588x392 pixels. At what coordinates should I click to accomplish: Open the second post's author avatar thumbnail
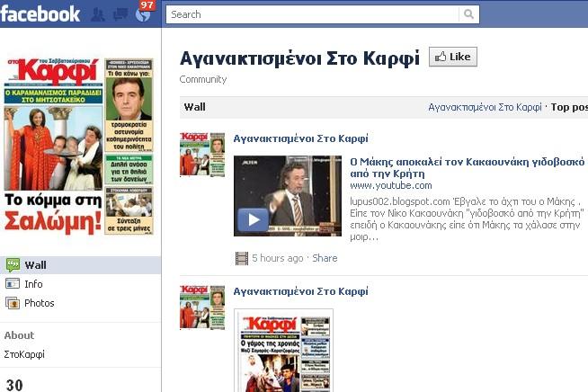[202, 307]
